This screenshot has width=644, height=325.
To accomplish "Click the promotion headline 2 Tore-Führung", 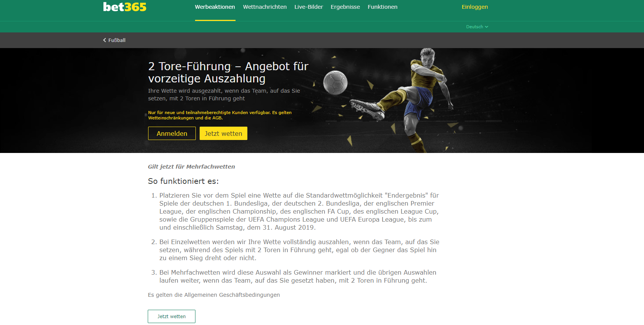I will [228, 72].
